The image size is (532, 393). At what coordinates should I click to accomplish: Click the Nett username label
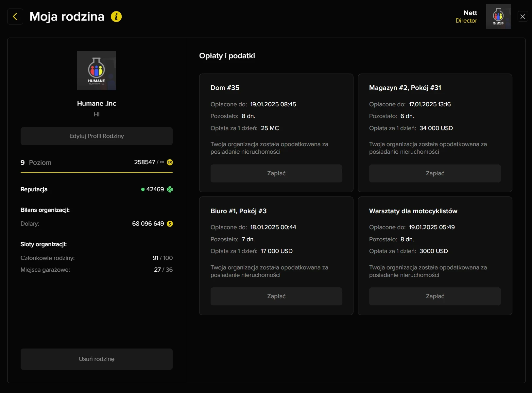tap(470, 13)
